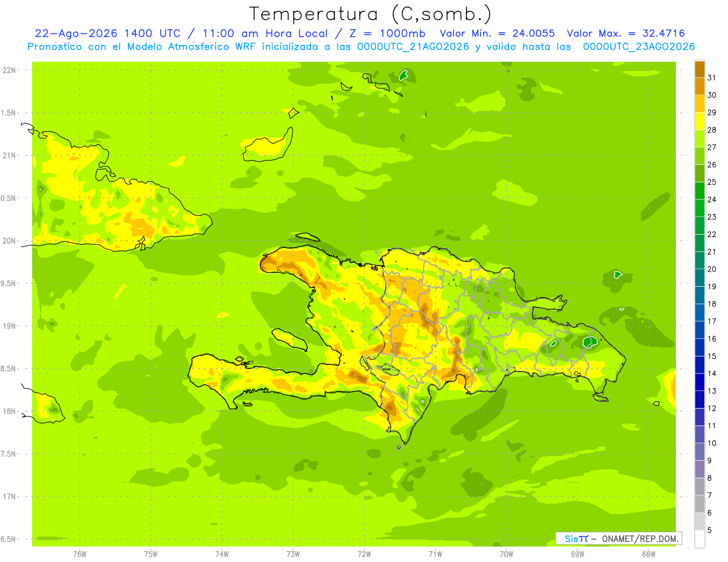The height and width of the screenshot is (562, 728).
Task: Click the legend value "28"
Action: pyautogui.click(x=712, y=130)
